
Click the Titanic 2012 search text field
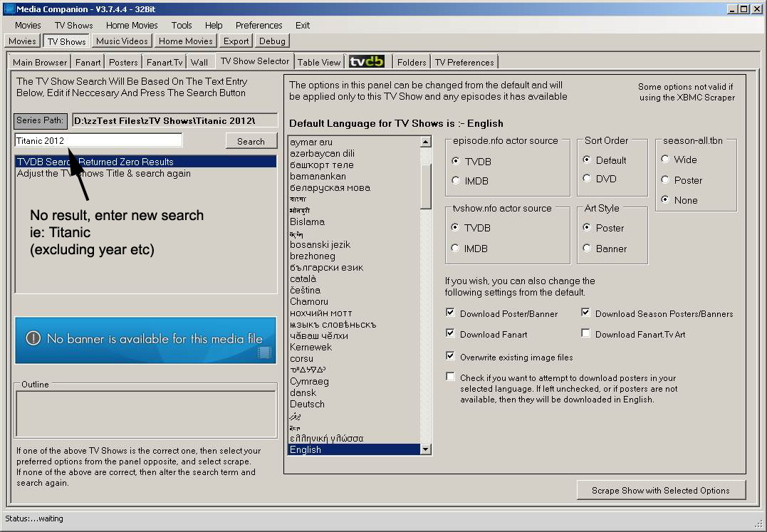click(98, 140)
